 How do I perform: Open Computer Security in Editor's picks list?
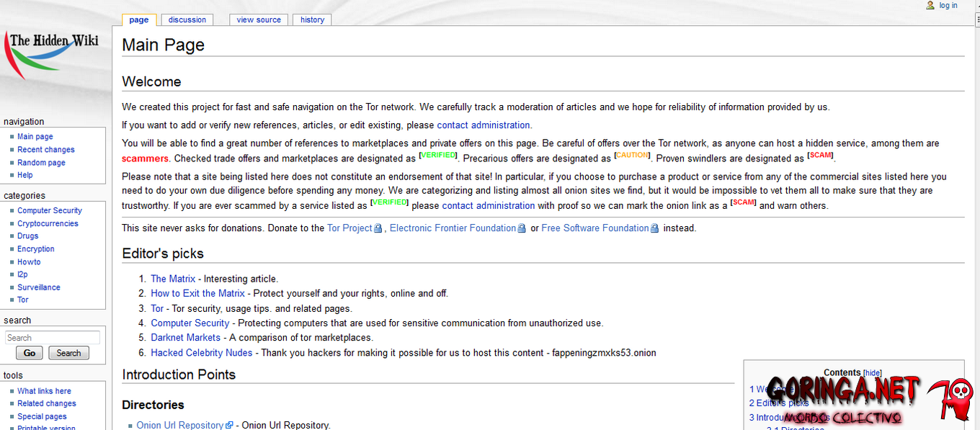pyautogui.click(x=190, y=323)
